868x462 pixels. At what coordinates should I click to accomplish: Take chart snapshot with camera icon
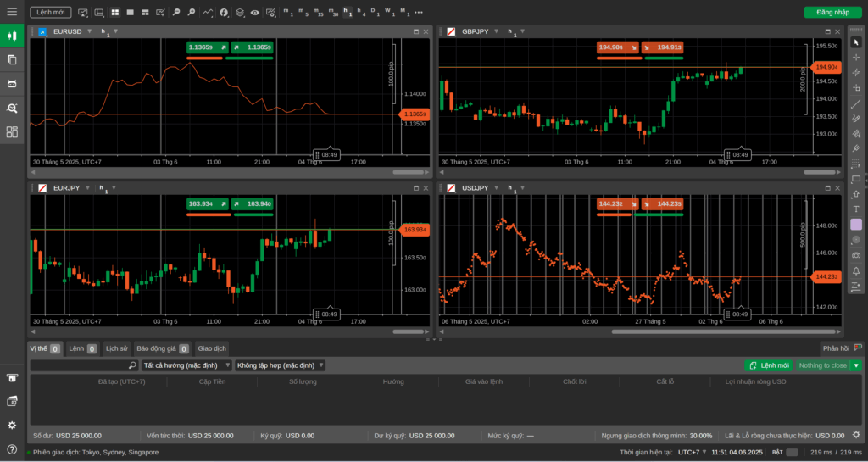[x=856, y=255]
